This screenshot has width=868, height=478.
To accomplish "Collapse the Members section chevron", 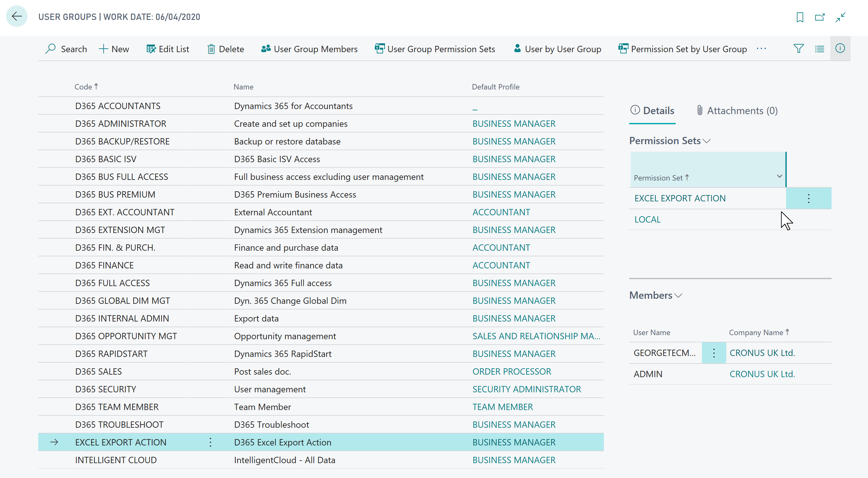I will [678, 295].
